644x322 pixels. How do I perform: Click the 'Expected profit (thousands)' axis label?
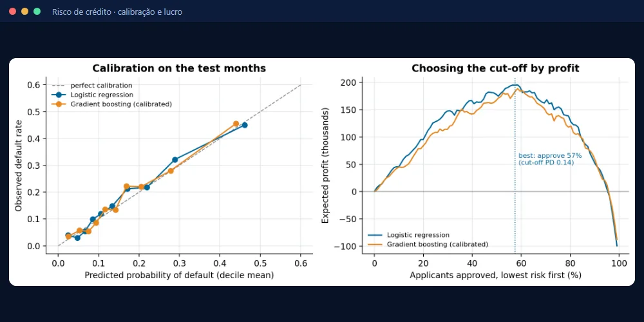325,166
